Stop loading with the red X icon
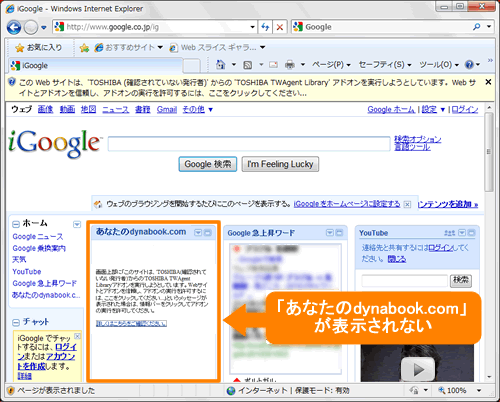 point(280,27)
